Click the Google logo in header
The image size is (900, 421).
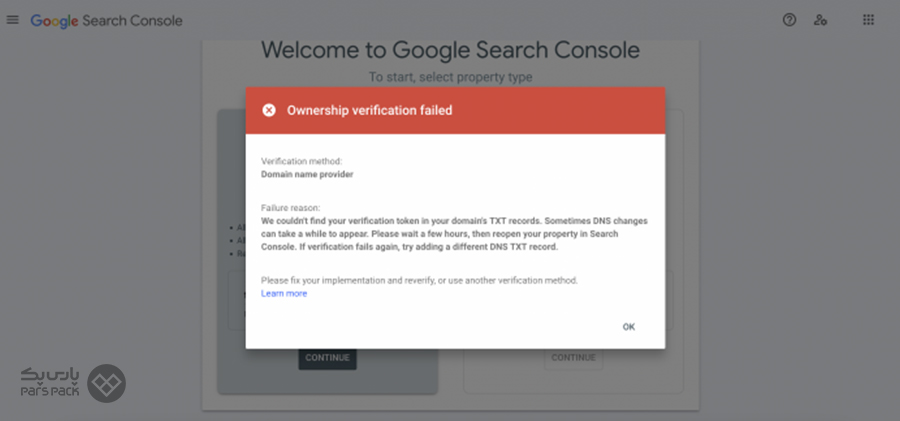(x=55, y=21)
